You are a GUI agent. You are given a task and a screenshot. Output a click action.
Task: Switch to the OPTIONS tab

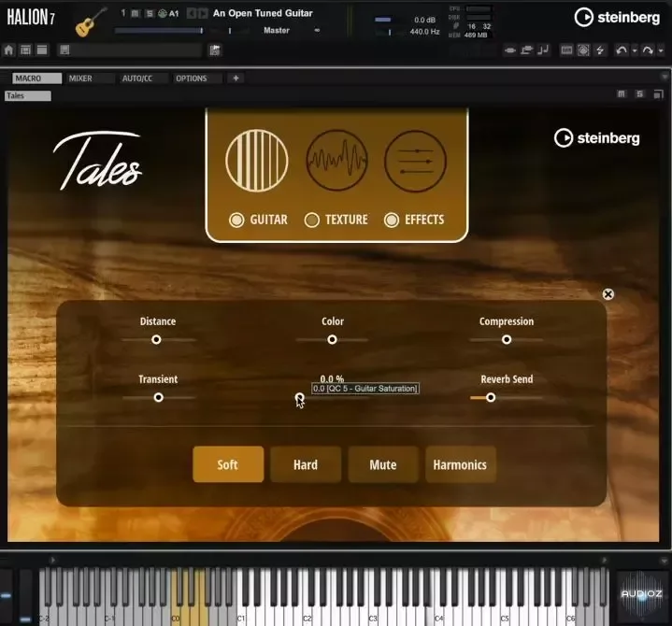click(192, 78)
